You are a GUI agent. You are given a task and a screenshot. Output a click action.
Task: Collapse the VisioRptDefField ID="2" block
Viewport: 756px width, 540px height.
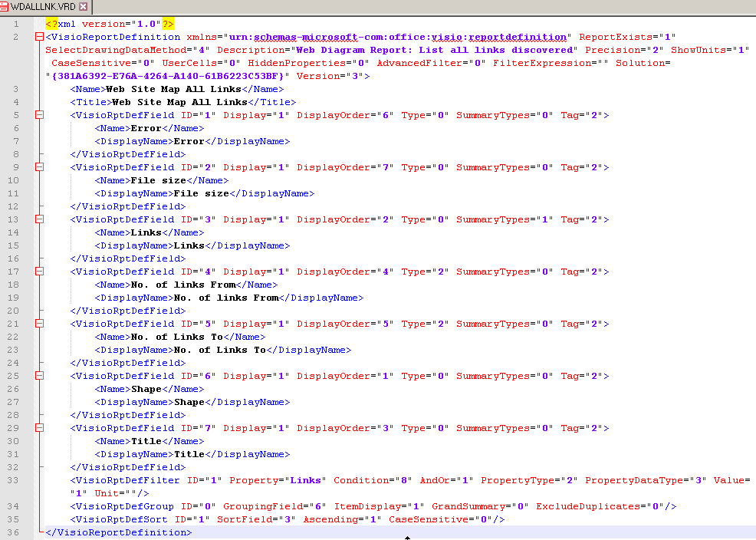(40, 167)
